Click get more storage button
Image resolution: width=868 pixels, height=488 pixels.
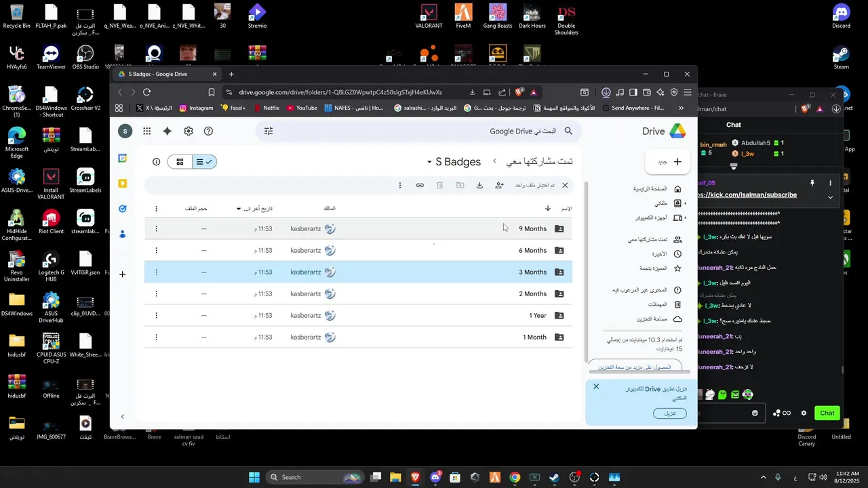coord(635,367)
